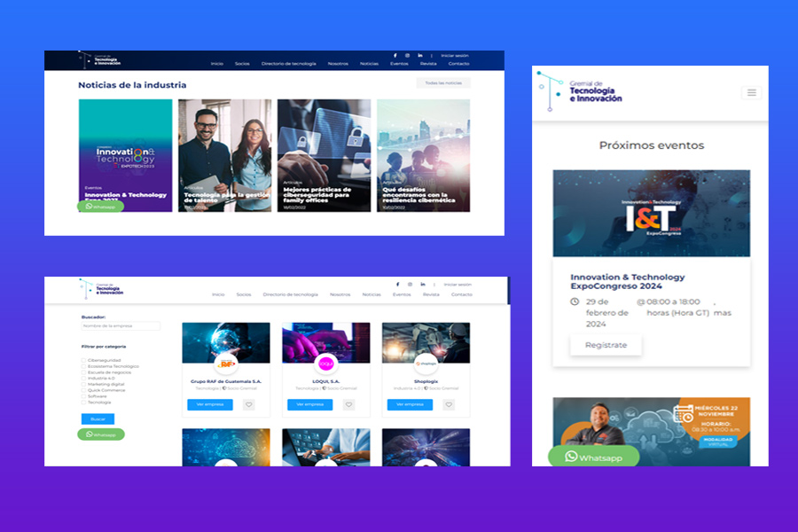Open the hamburger menu in mobile view

pyautogui.click(x=752, y=92)
